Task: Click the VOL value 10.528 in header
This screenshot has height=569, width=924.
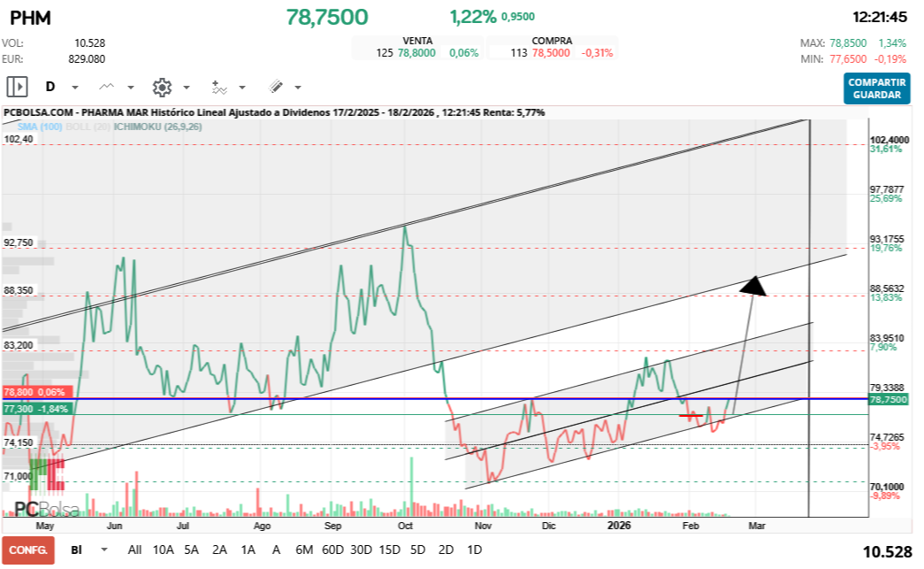Action: click(x=89, y=43)
